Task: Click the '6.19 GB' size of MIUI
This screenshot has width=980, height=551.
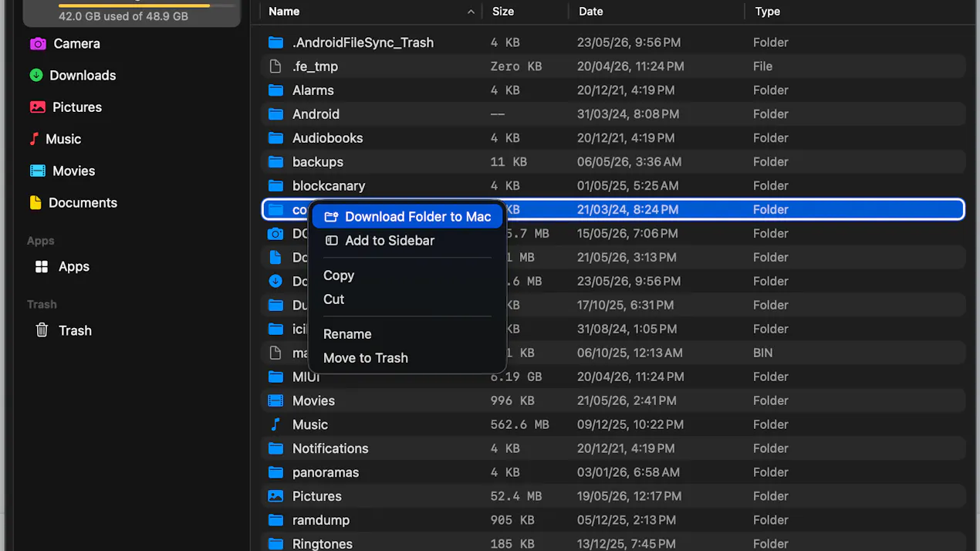Action: [516, 377]
